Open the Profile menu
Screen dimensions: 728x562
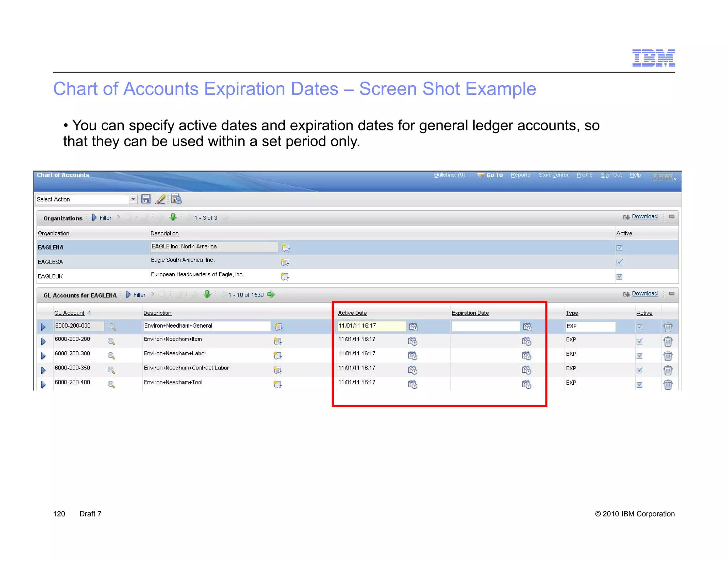pyautogui.click(x=584, y=175)
